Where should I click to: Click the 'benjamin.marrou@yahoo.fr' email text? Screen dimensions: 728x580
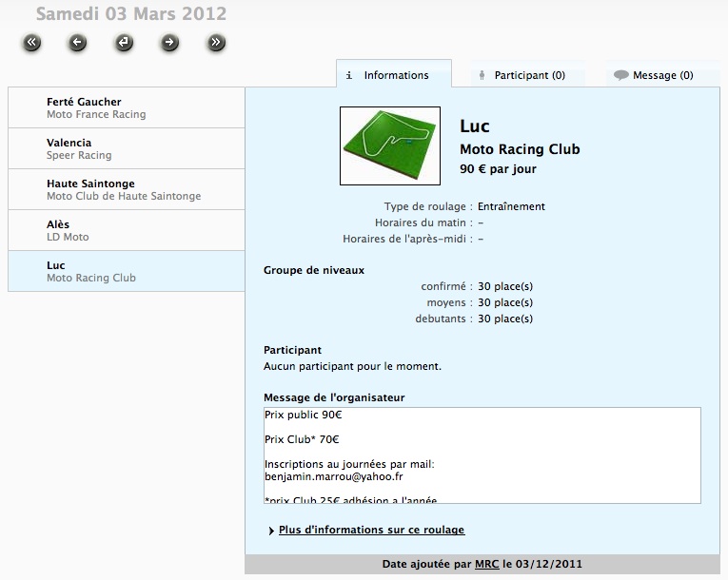click(x=333, y=476)
